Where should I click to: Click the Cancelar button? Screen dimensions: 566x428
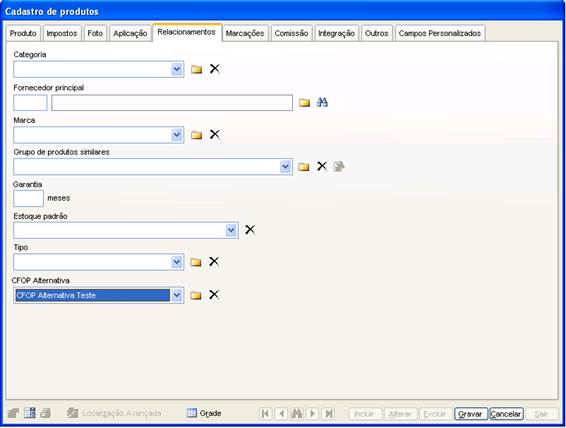tap(506, 414)
